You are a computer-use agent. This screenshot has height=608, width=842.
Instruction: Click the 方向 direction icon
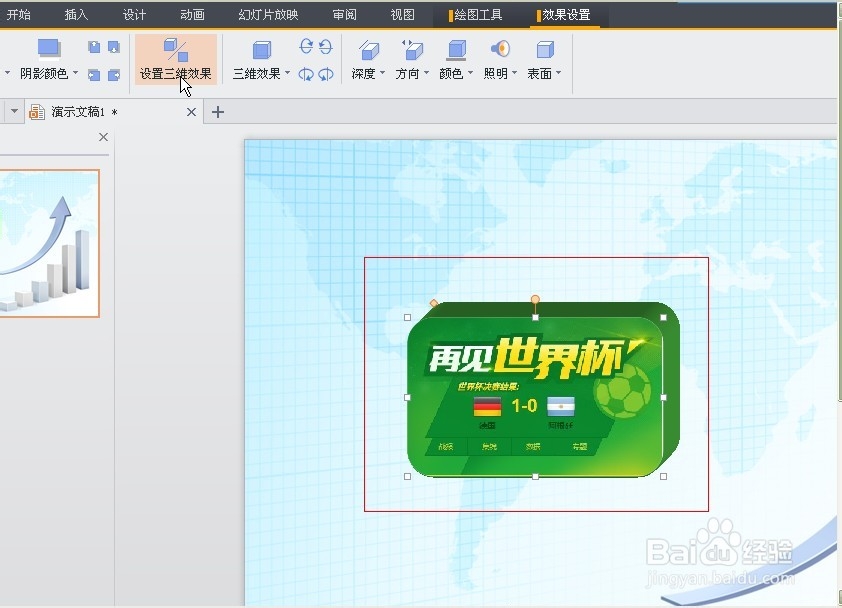(412, 49)
